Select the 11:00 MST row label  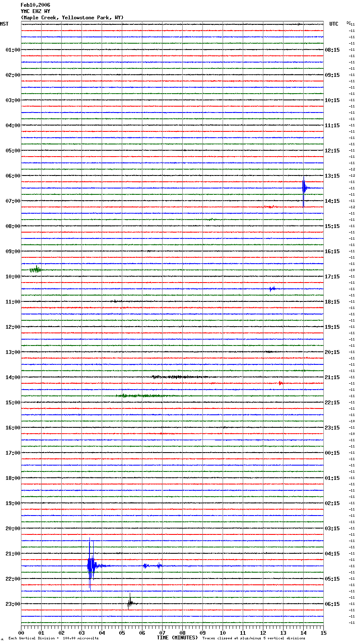click(13, 302)
